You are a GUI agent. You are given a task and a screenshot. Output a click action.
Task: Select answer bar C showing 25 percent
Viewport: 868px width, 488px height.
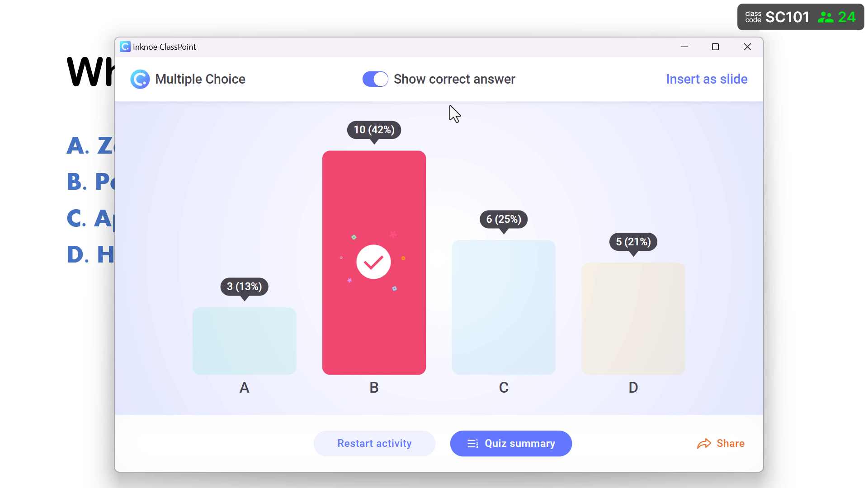click(x=504, y=307)
